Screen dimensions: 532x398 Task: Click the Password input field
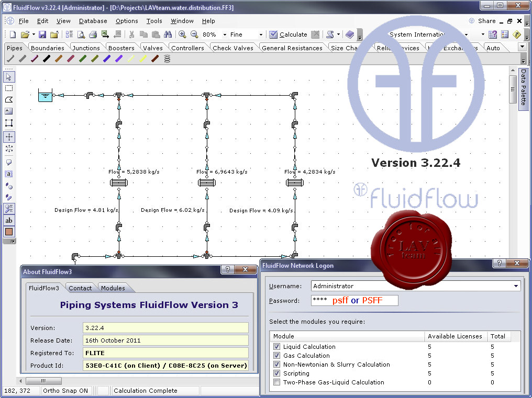354,300
